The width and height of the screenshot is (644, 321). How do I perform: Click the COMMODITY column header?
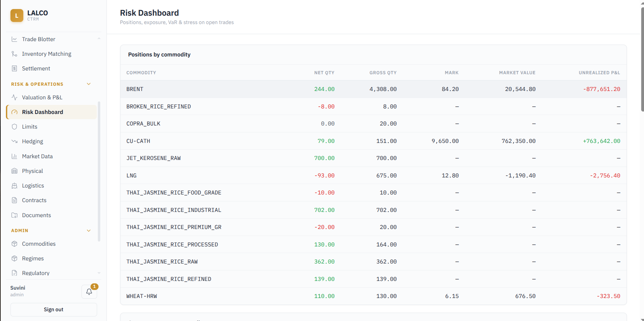tap(141, 73)
